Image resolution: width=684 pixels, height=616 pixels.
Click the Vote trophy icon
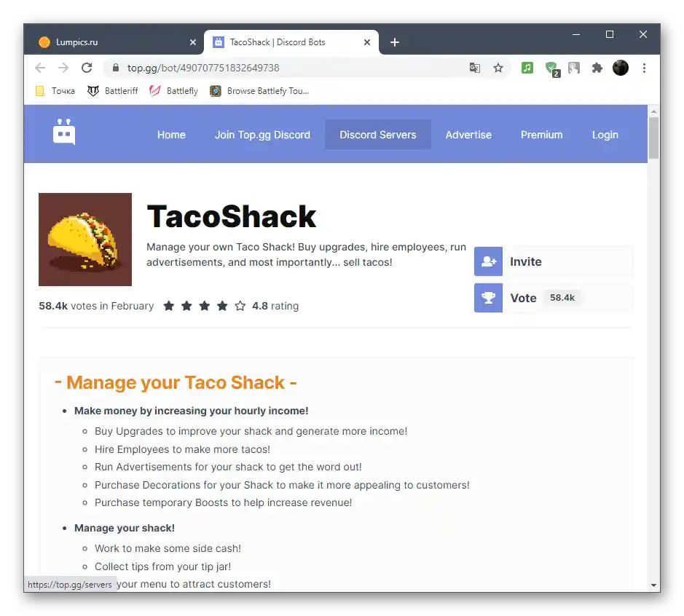pos(488,298)
